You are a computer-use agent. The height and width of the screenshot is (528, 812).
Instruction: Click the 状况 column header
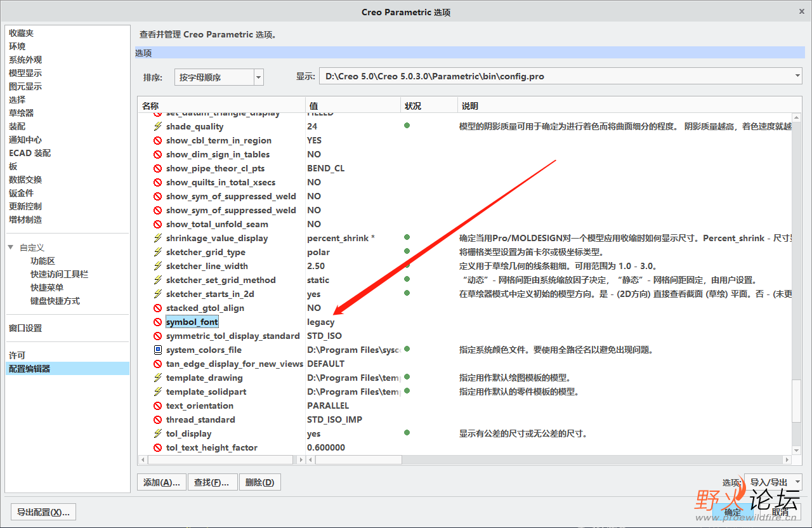click(x=429, y=105)
